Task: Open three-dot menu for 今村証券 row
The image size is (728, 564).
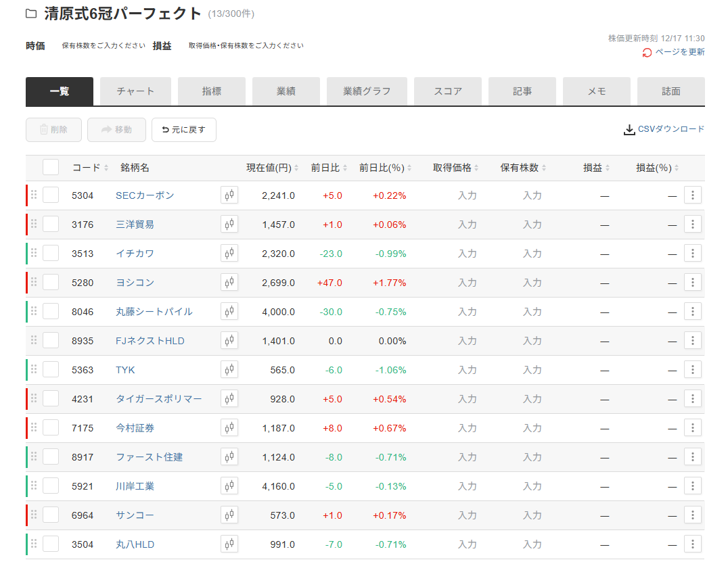Action: 692,428
